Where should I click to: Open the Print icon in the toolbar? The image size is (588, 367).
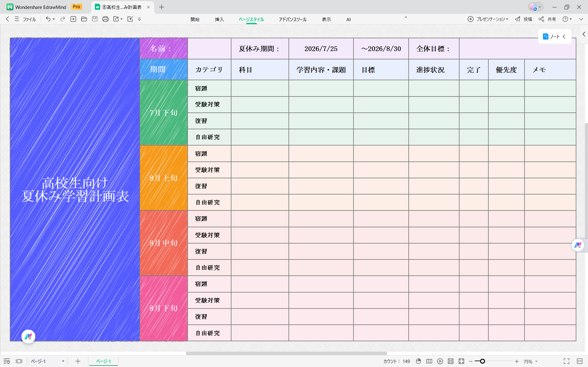(x=105, y=19)
